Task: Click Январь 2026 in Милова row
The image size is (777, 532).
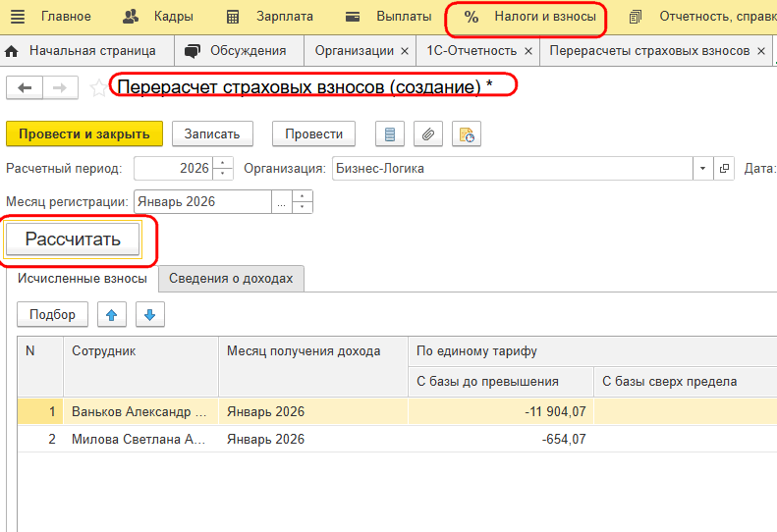Action: coord(265,439)
